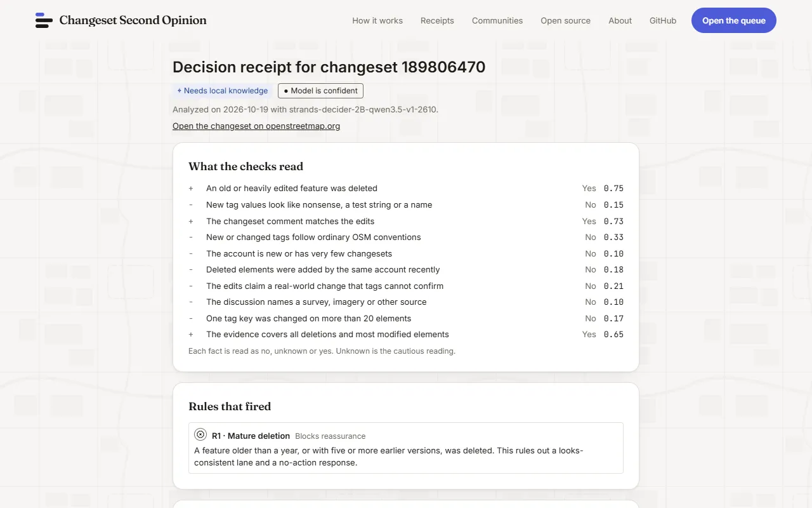Select row 'New tag values look like nonsense'
Screen dimensions: 812x508
tap(406, 204)
